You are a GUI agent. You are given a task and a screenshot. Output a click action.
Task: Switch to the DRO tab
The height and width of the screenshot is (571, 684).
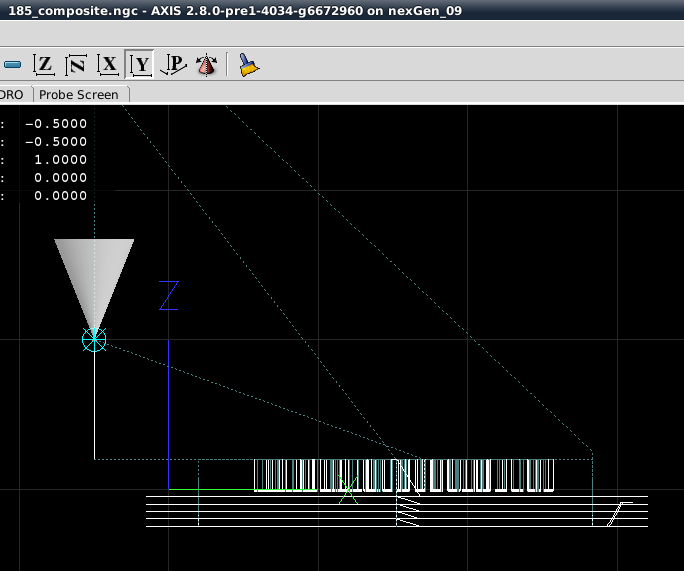coord(12,94)
